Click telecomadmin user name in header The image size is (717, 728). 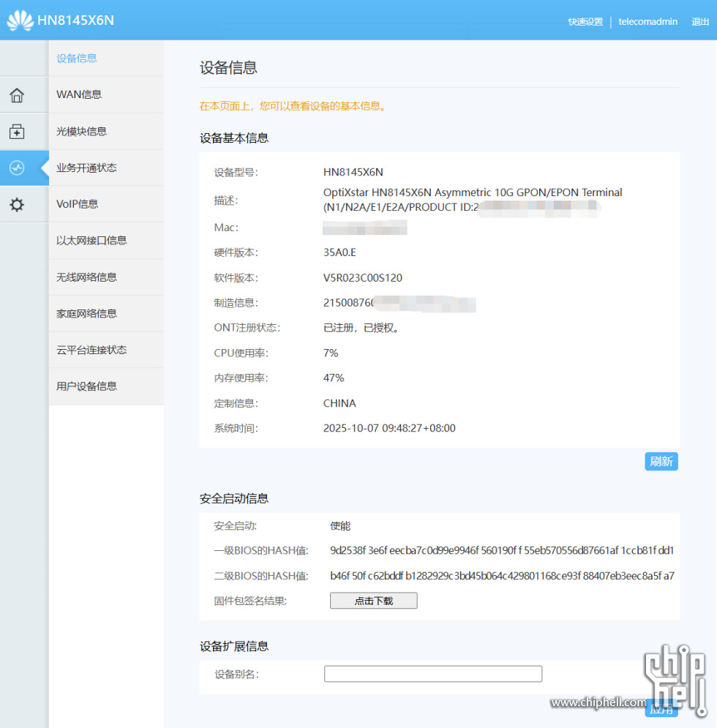coord(647,22)
